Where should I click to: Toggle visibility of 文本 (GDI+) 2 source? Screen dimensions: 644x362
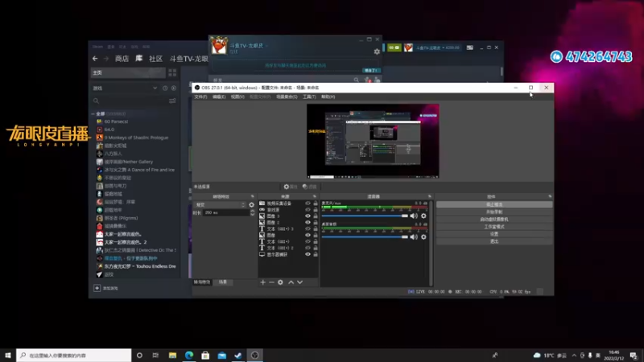click(x=308, y=248)
